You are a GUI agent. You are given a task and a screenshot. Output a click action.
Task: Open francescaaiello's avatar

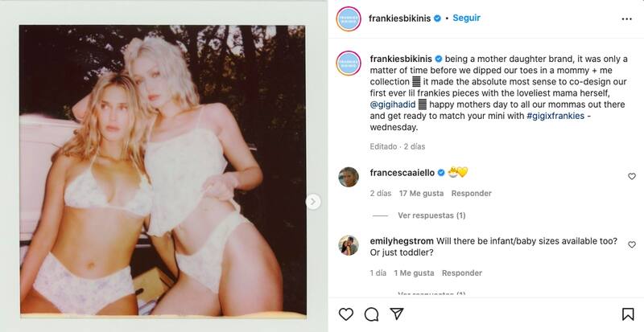click(348, 176)
